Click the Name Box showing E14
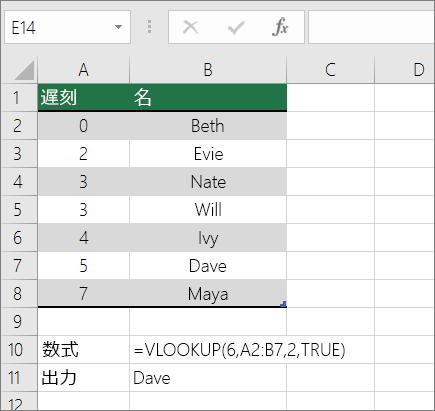The height and width of the screenshot is (411, 435). pos(67,27)
